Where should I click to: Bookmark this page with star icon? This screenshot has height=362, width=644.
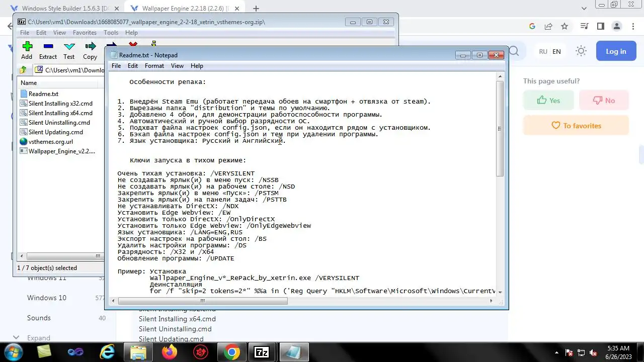[565, 26]
